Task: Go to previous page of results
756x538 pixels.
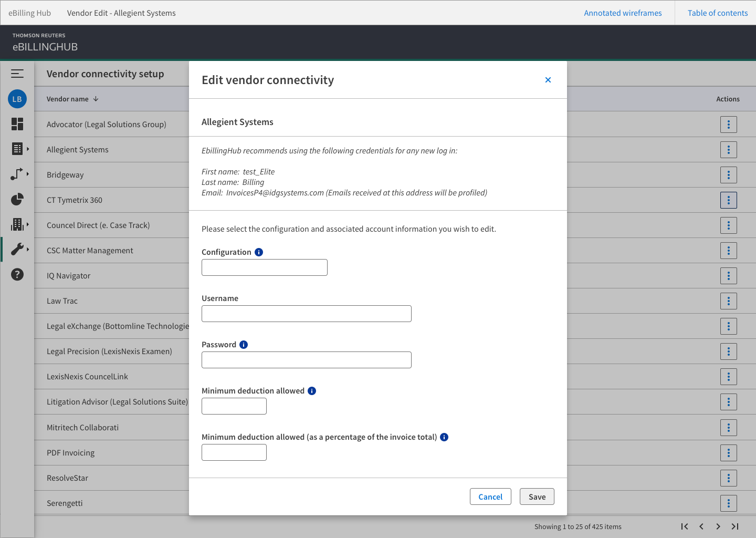Action: click(x=701, y=526)
